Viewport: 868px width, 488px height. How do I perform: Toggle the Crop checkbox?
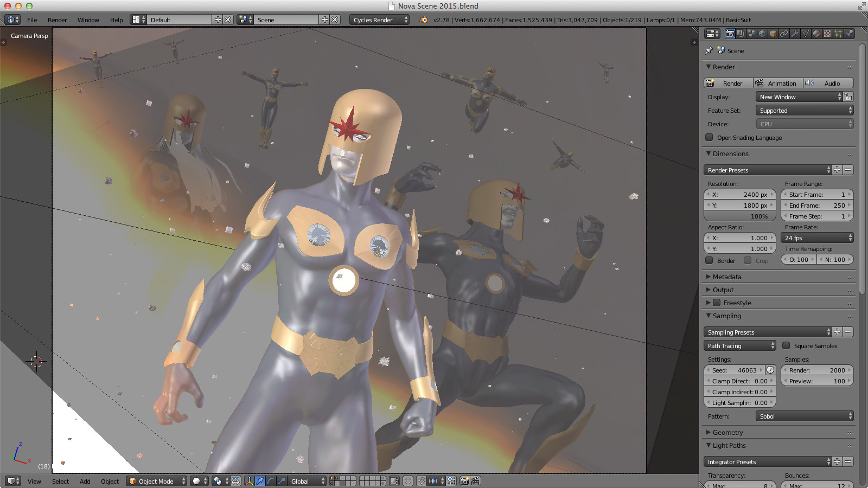click(x=748, y=260)
